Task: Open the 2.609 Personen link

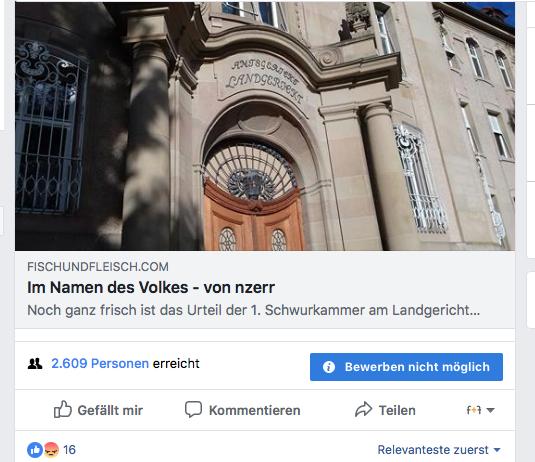Action: (100, 363)
